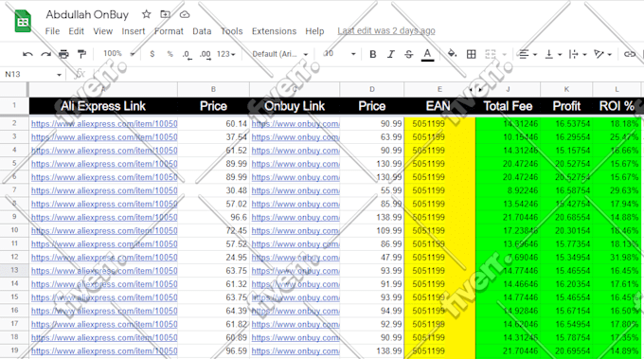
Task: Click the document title Abdullah OnBuy
Action: tap(87, 15)
